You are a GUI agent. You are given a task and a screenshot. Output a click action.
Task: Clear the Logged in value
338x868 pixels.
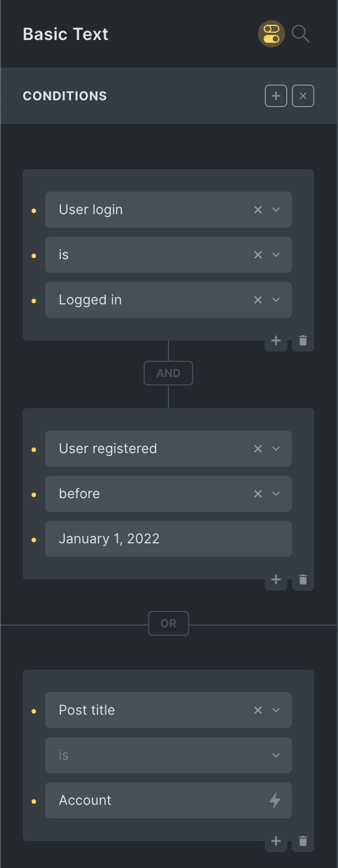pyautogui.click(x=258, y=300)
